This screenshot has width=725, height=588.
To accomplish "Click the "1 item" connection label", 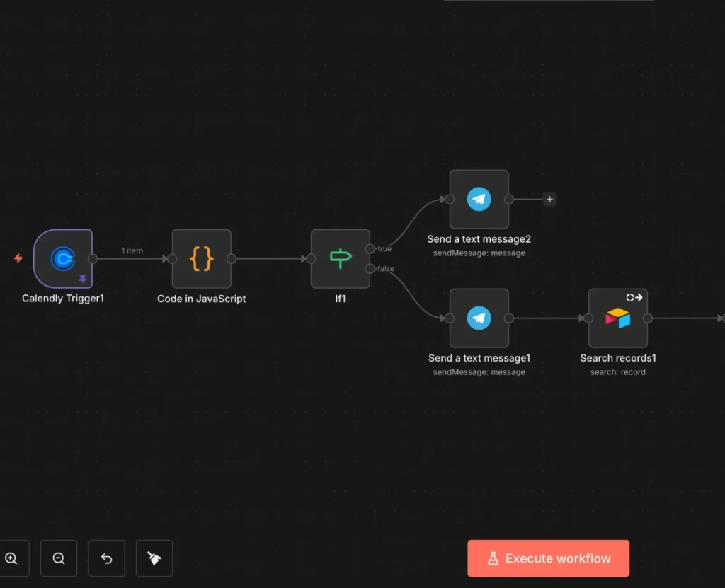I will click(132, 250).
